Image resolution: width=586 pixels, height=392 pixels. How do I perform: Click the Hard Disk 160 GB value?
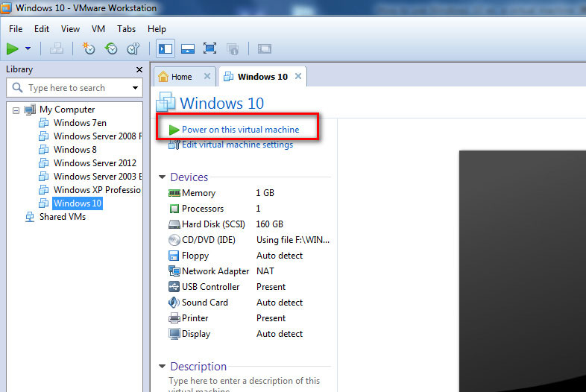click(269, 224)
